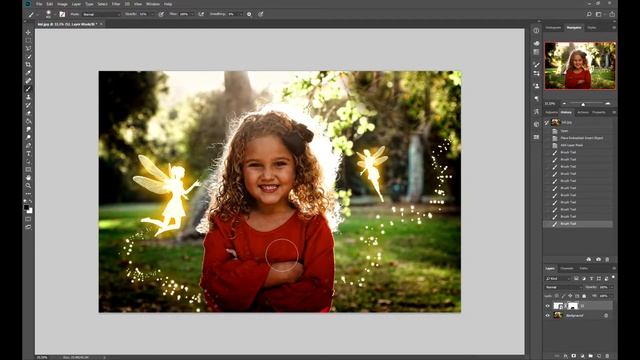Open the Flow slider arrow
This screenshot has width=640, height=360.
point(192,14)
